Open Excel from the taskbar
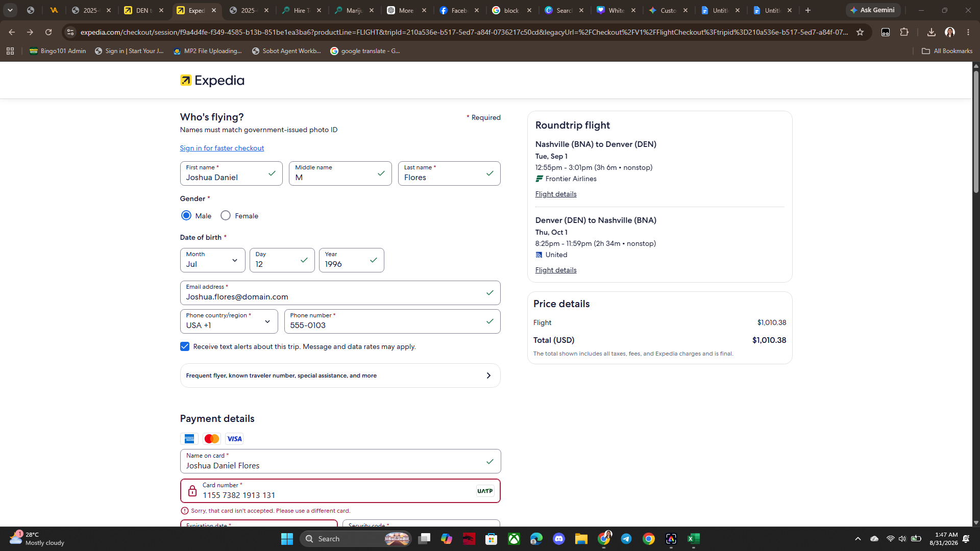980x551 pixels. (x=694, y=539)
